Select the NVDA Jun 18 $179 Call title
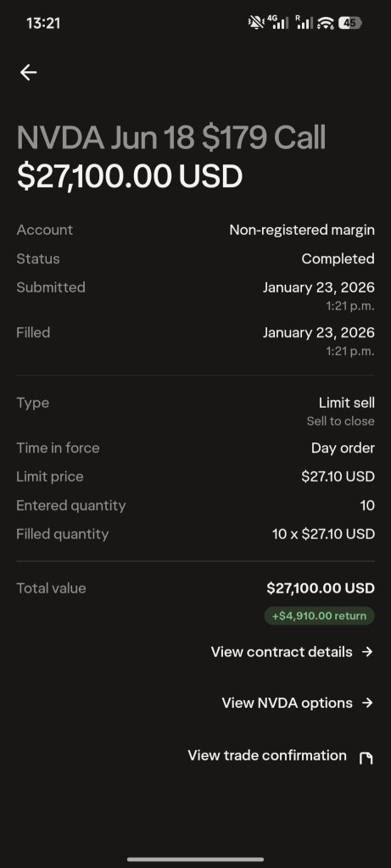This screenshot has width=391, height=868. 171,137
